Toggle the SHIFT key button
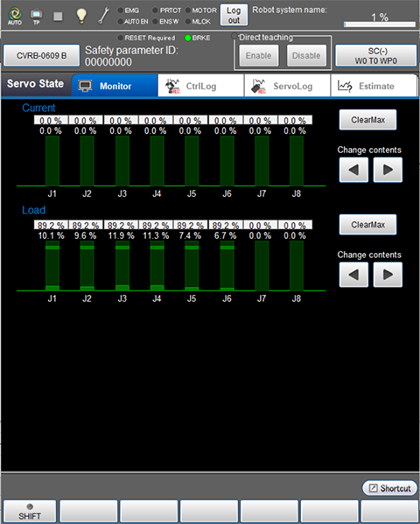The width and height of the screenshot is (420, 524). 30,511
